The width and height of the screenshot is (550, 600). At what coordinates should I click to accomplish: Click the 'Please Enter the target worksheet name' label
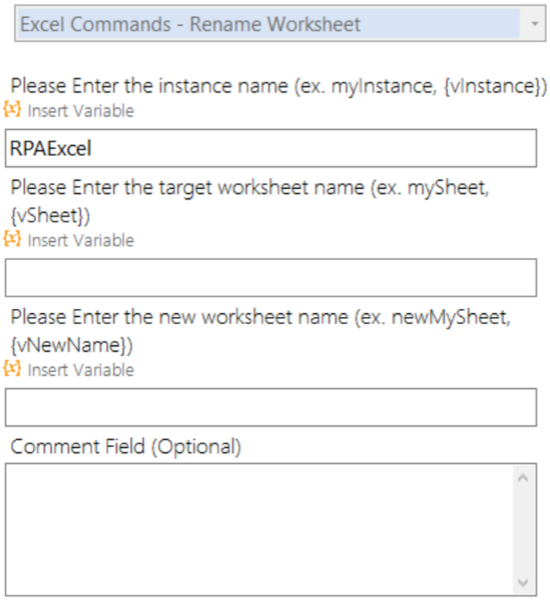point(250,202)
